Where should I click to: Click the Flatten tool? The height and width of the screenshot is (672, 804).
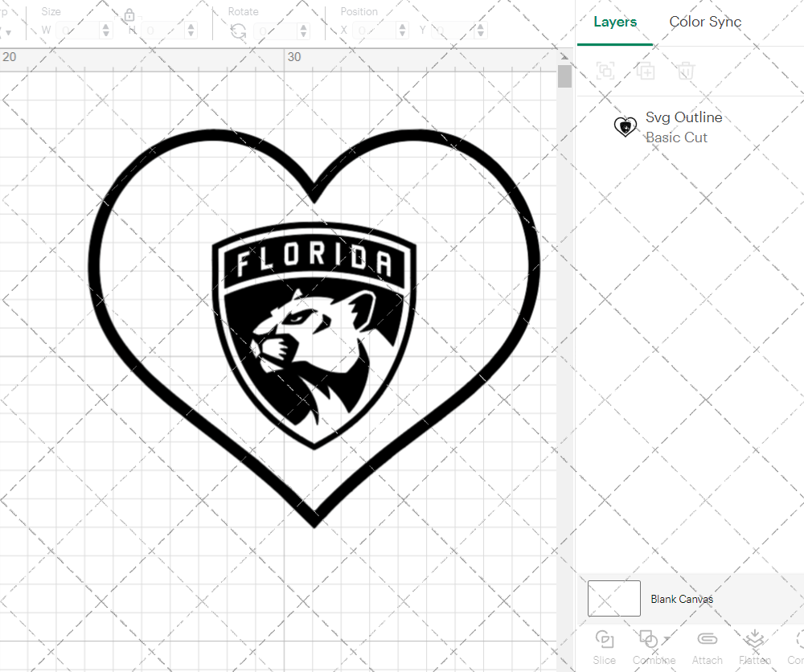(754, 649)
